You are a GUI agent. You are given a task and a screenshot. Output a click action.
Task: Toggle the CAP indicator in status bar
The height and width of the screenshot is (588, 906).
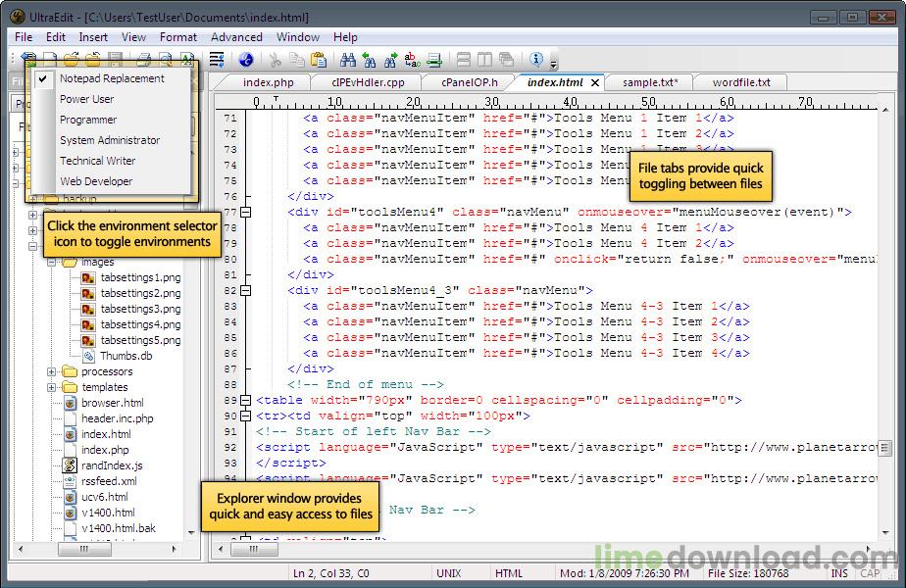pyautogui.click(x=870, y=573)
